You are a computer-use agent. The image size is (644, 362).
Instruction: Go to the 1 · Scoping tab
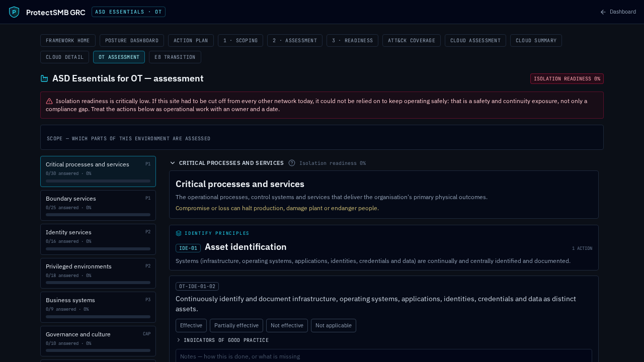pos(240,41)
